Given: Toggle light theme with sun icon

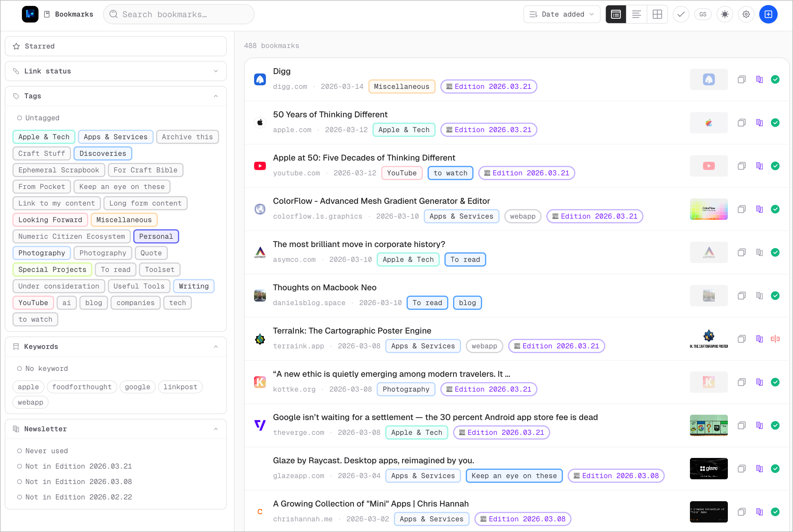Looking at the screenshot, I should tap(725, 14).
